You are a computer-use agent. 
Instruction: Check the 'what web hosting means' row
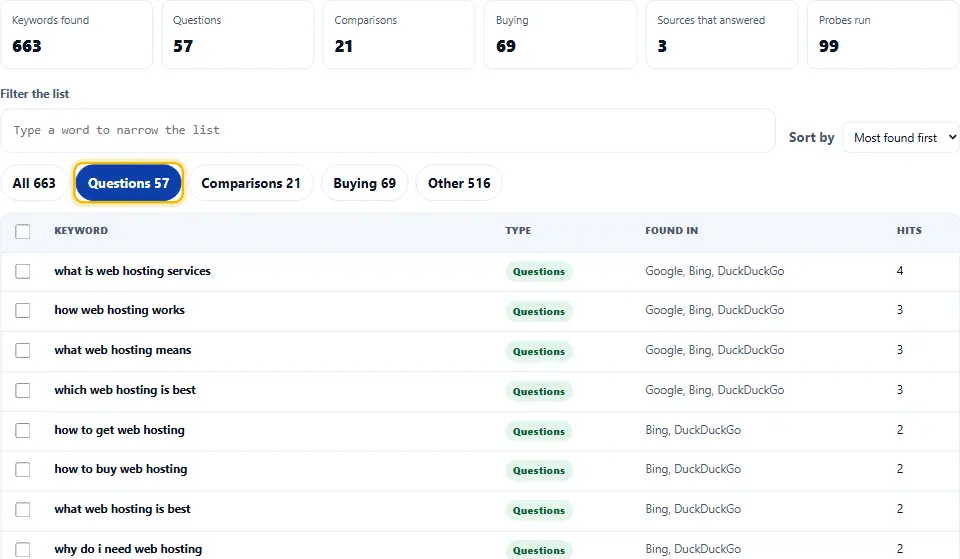(23, 350)
